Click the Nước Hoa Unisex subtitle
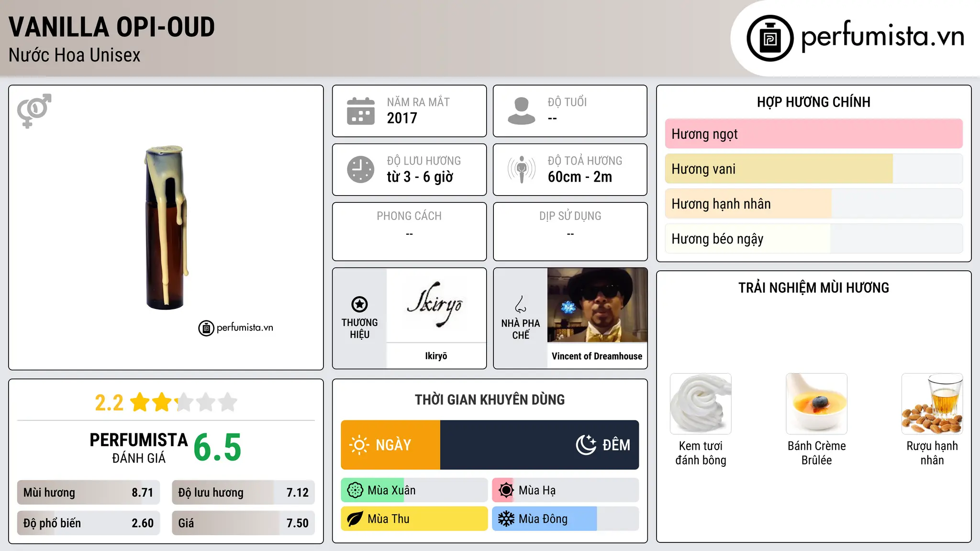The width and height of the screenshot is (980, 551). [74, 55]
